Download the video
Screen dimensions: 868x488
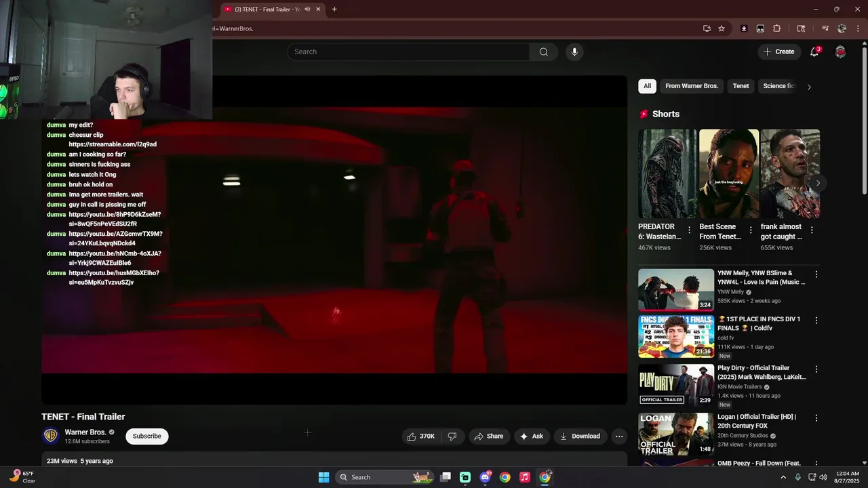point(580,436)
